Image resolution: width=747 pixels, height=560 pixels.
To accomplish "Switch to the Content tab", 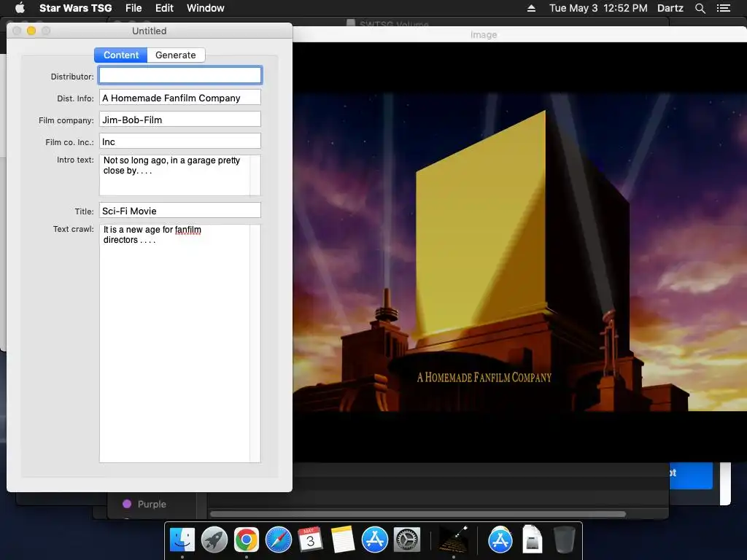I will click(121, 55).
